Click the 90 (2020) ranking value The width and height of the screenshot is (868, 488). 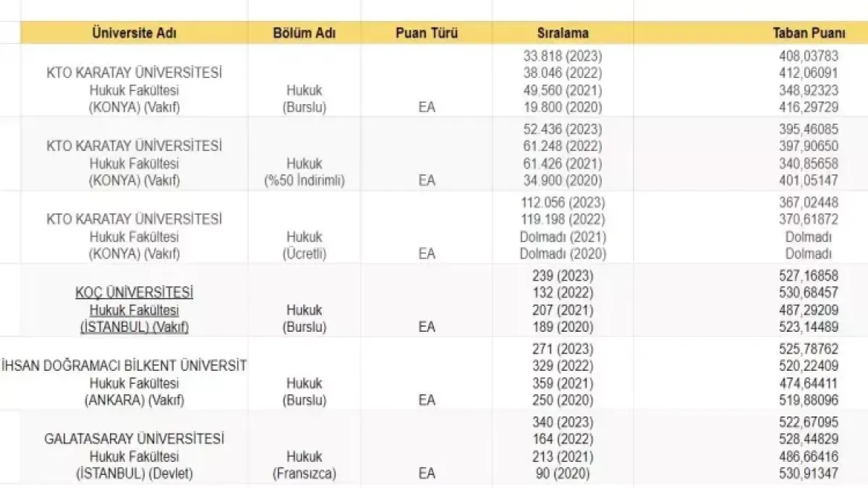pos(563,474)
